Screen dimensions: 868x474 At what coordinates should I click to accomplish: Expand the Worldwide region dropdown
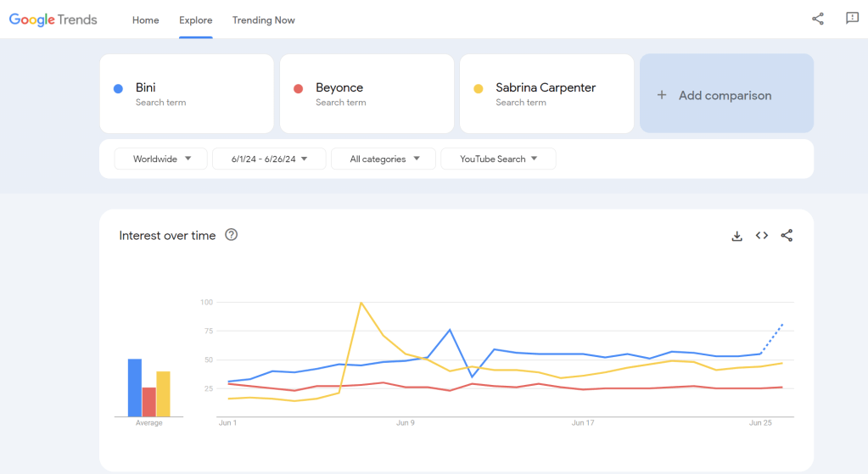[x=161, y=159]
